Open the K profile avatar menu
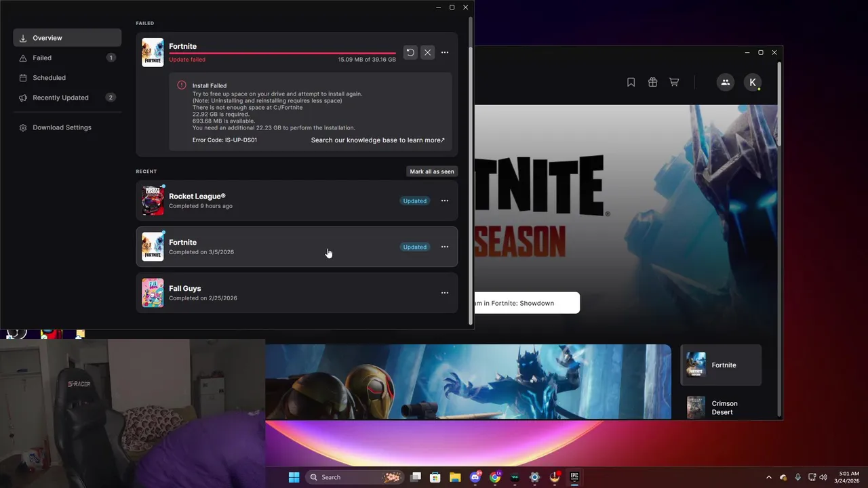Image resolution: width=868 pixels, height=488 pixels. [753, 82]
